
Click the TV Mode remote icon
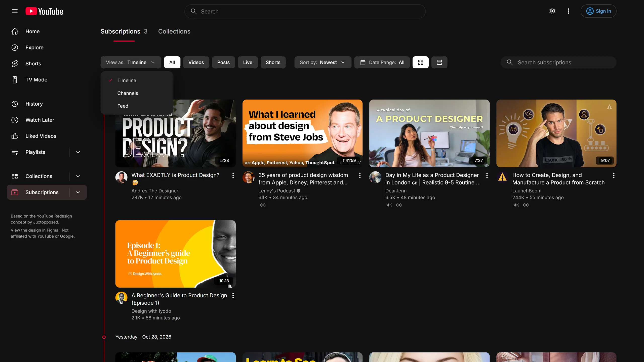pyautogui.click(x=15, y=80)
